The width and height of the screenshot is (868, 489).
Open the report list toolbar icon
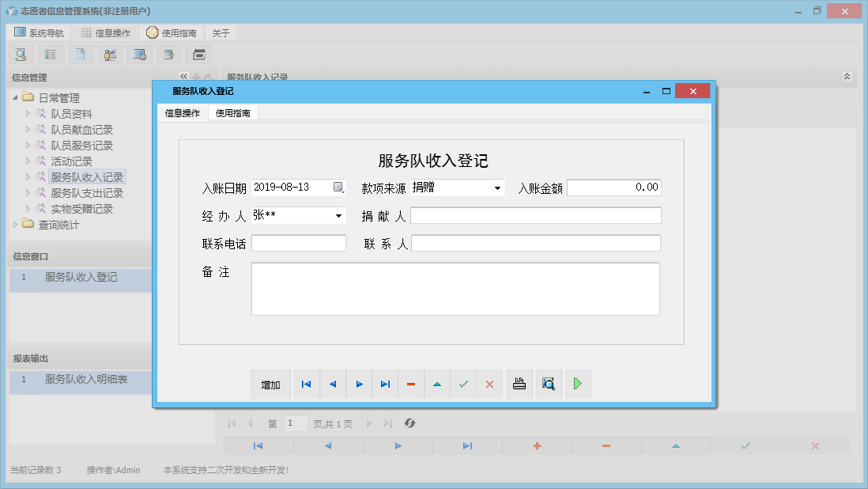(50, 55)
